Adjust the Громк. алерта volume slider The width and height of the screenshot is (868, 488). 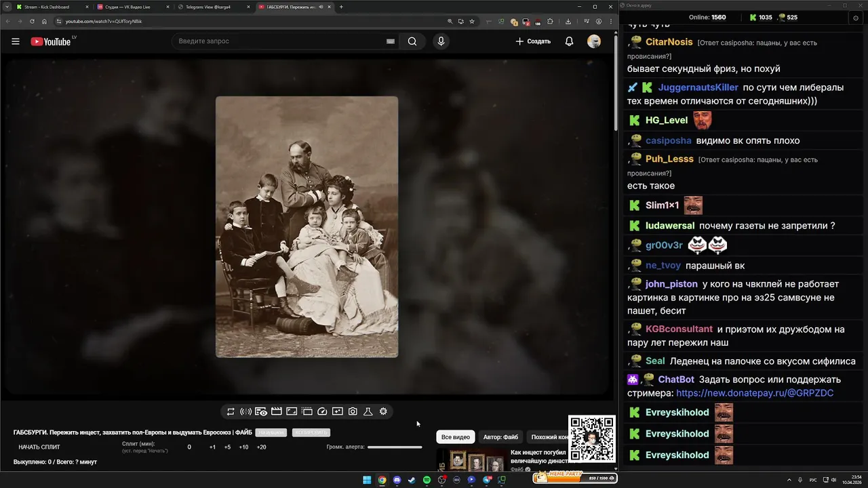tap(395, 447)
